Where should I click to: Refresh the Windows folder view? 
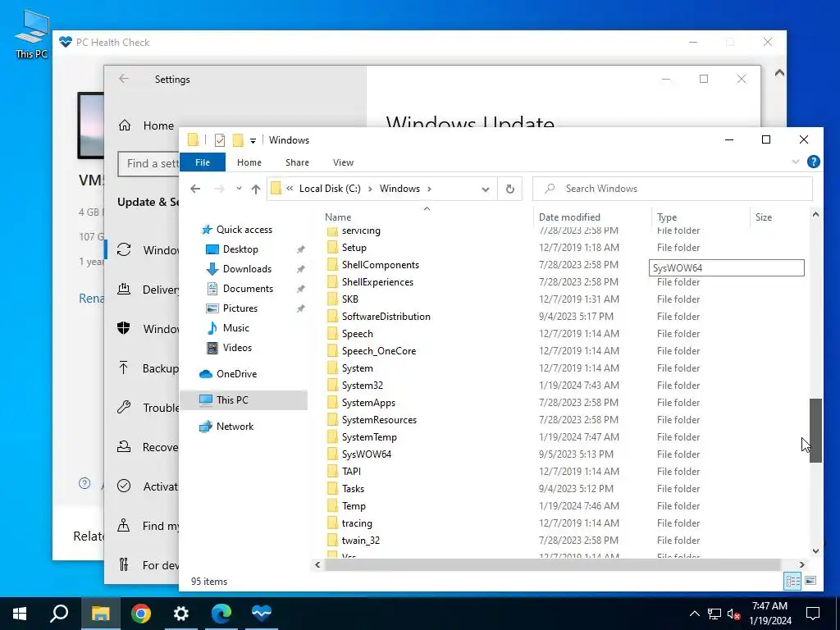(510, 189)
